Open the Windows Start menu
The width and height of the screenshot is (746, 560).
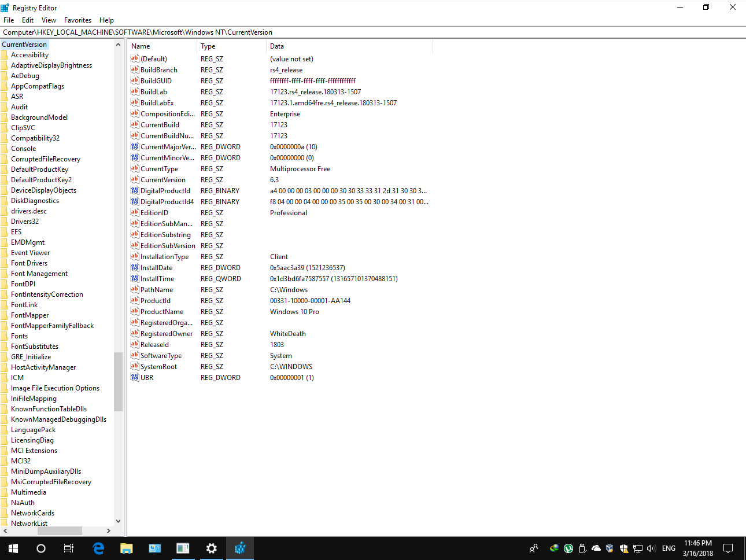click(x=13, y=548)
